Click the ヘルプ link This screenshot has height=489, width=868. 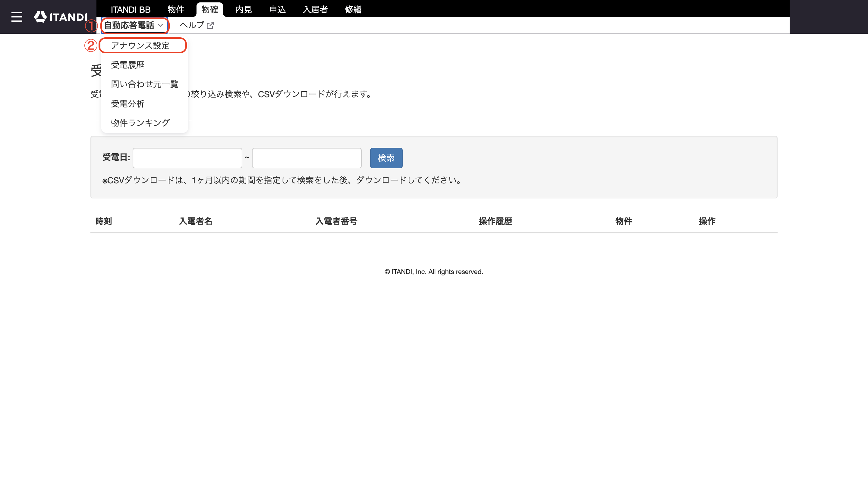[x=197, y=25]
